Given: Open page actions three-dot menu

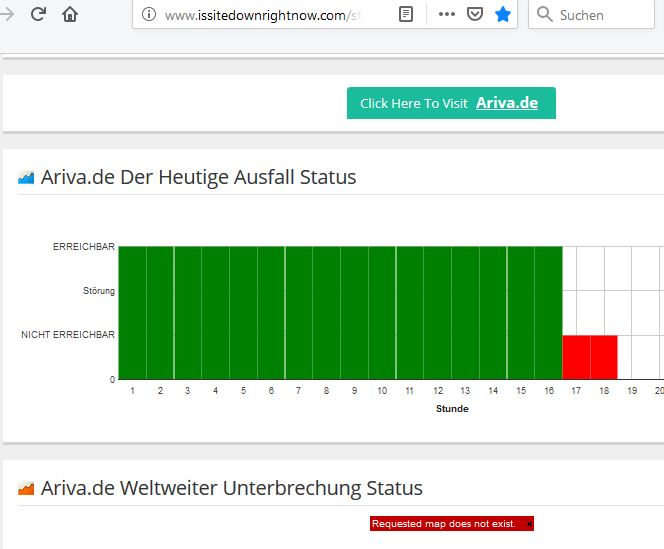Looking at the screenshot, I should 447,14.
